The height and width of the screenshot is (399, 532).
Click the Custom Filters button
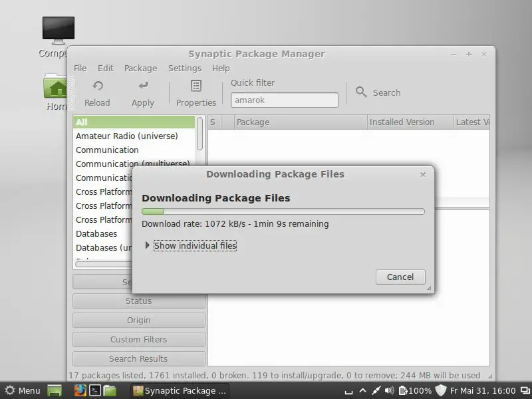coord(139,339)
